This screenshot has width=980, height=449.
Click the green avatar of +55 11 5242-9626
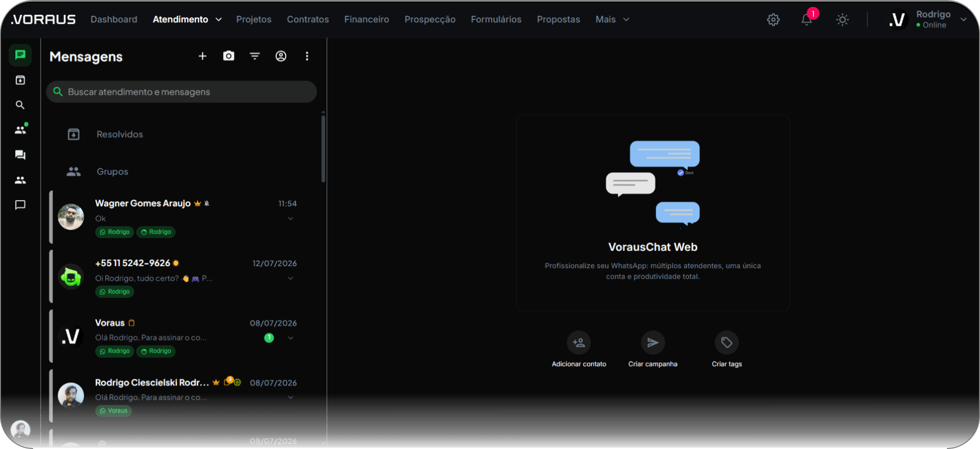pos(71,276)
